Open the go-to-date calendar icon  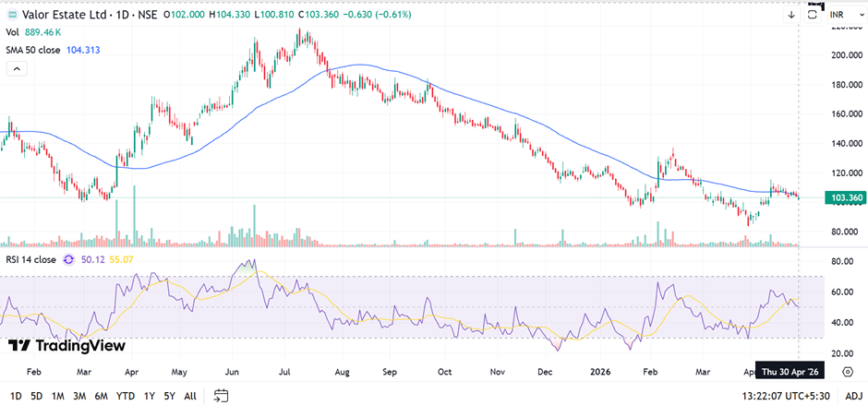click(222, 396)
